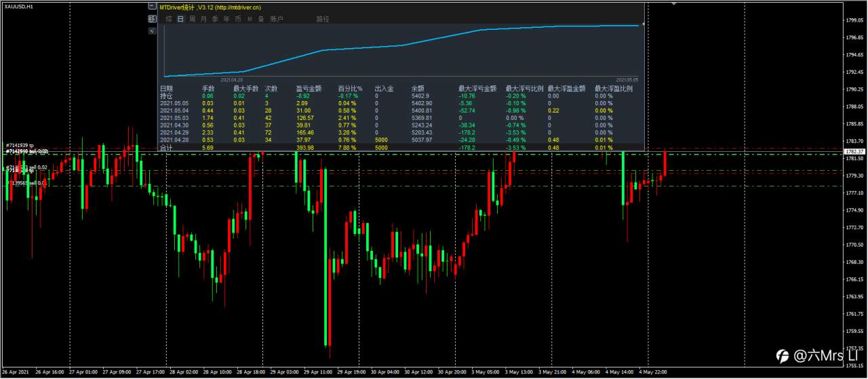Click profit value 165.46
868x379 pixels.
tap(305, 133)
